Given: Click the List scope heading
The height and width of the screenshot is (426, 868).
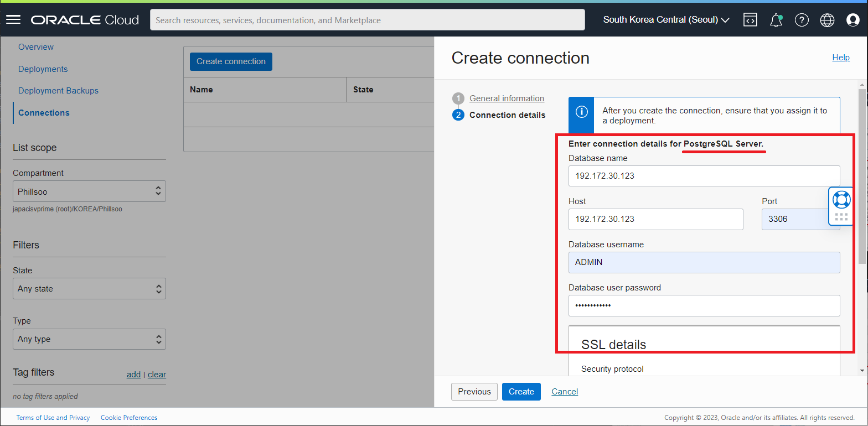Looking at the screenshot, I should click(x=35, y=148).
